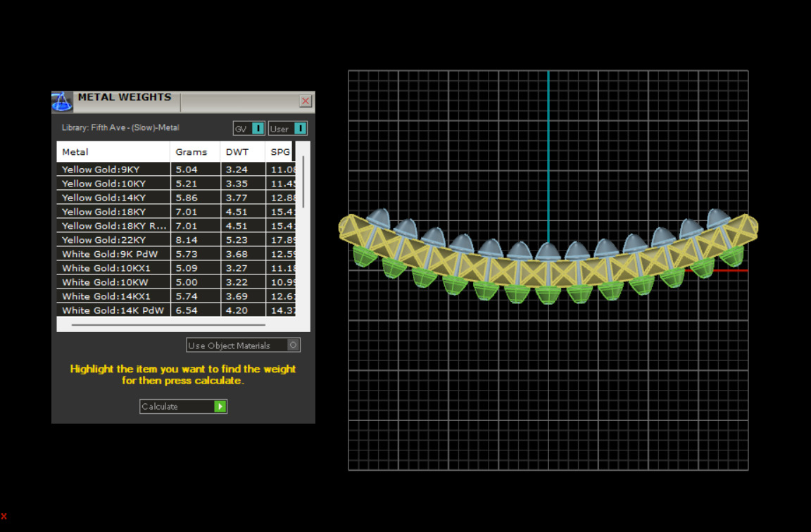Select the Yellow Gold:18KY row
811x532 pixels.
point(176,211)
